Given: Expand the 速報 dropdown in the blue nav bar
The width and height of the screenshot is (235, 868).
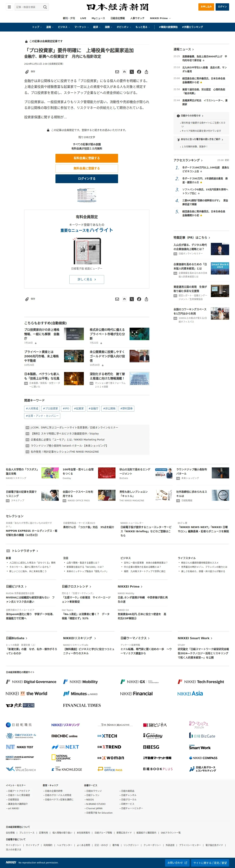Looking at the screenshot, I should click(x=49, y=27).
